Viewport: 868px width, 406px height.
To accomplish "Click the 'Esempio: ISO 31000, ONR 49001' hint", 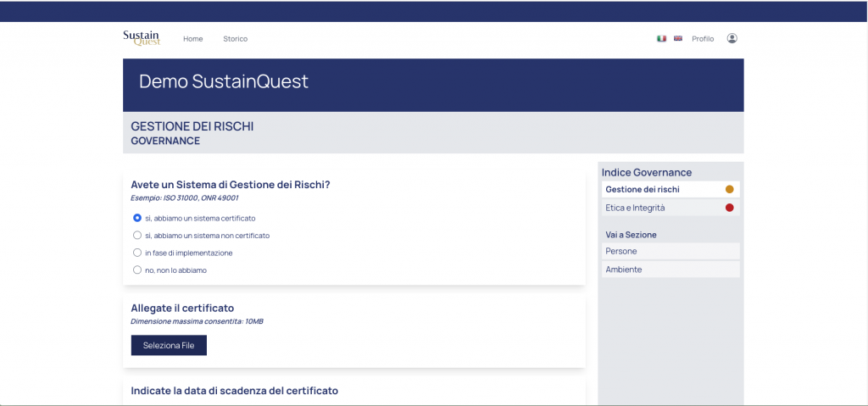I will pyautogui.click(x=184, y=197).
